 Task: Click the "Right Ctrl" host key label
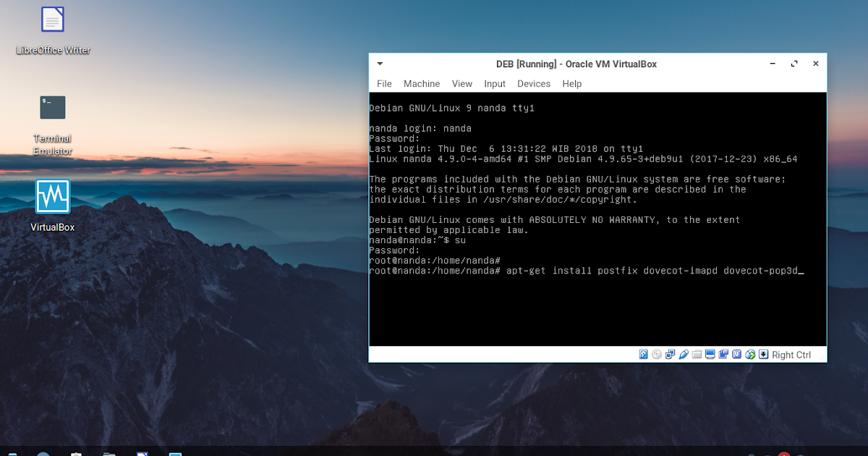click(x=791, y=355)
